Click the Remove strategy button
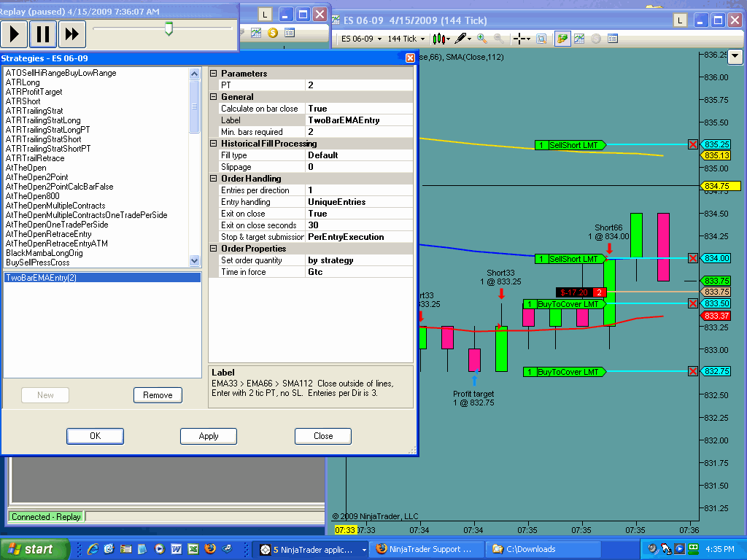The width and height of the screenshot is (747, 560). [158, 395]
